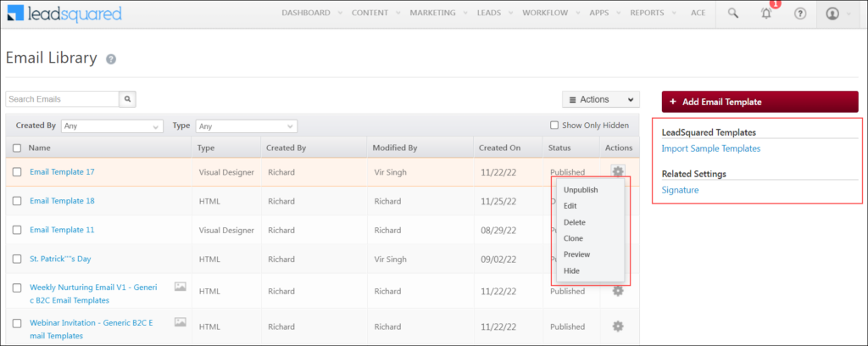
Task: Click the Created On column header
Action: 499,148
